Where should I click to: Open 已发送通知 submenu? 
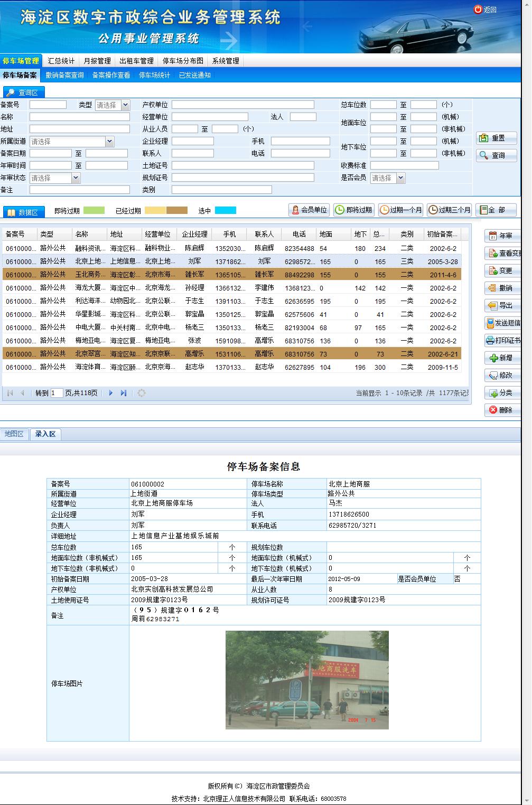[x=194, y=75]
